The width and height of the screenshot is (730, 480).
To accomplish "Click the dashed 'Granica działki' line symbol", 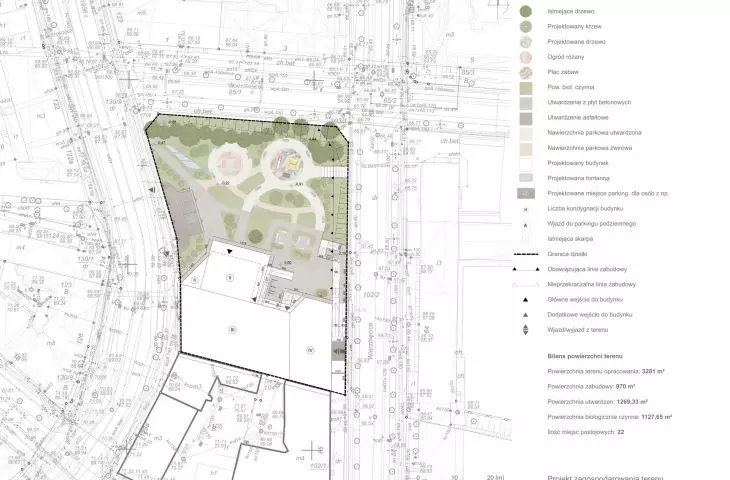I will 526,254.
